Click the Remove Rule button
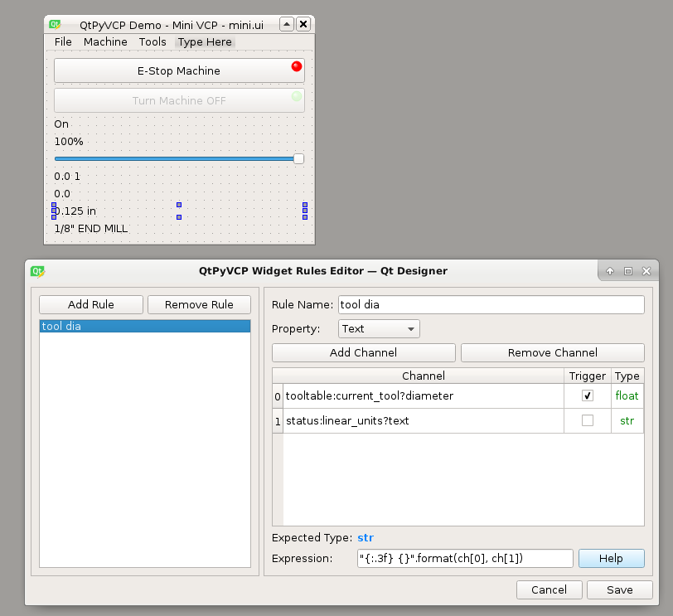This screenshot has height=616, width=673. [199, 304]
